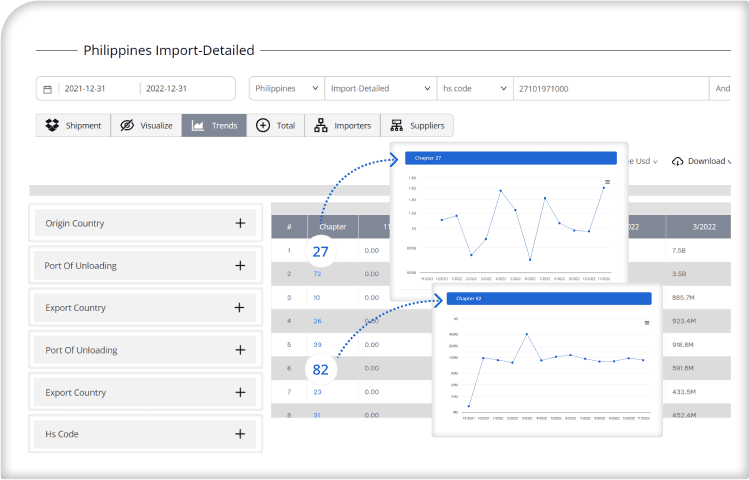Click the Download button label
This screenshot has height=480, width=749.
pyautogui.click(x=706, y=161)
